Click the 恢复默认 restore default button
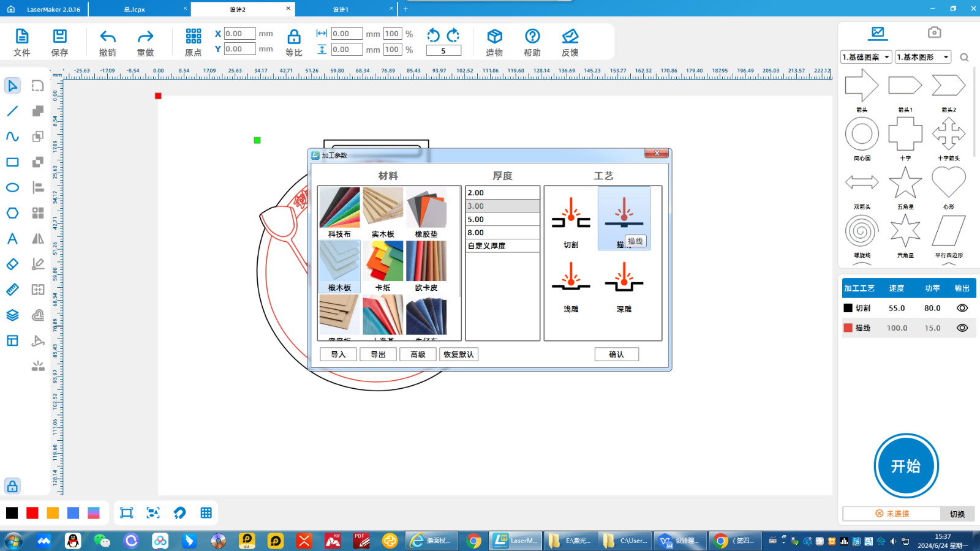The height and width of the screenshot is (551, 980). 458,354
